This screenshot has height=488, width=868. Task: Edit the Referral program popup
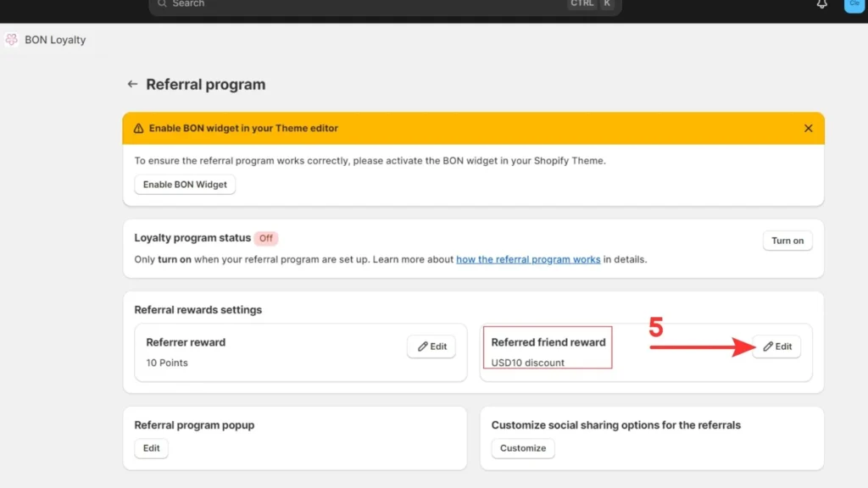pyautogui.click(x=151, y=448)
